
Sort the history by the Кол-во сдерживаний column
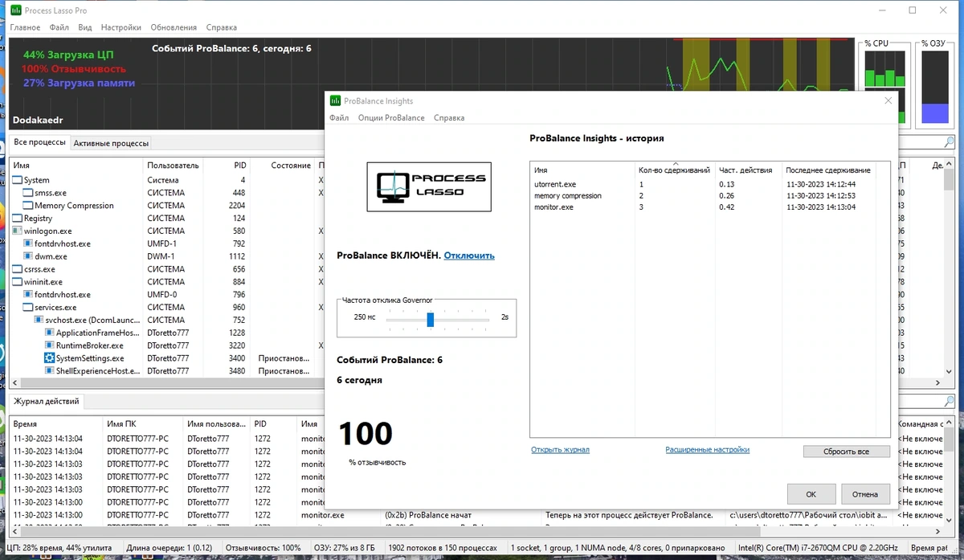[675, 170]
